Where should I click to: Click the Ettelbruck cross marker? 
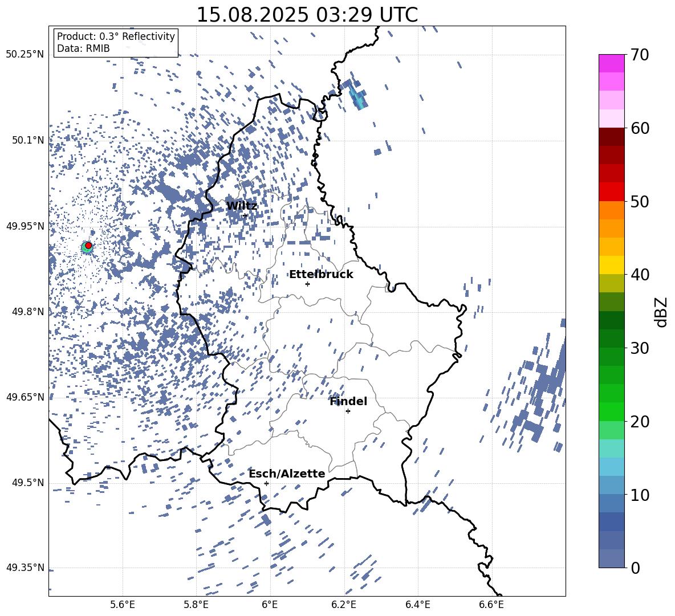pos(307,284)
